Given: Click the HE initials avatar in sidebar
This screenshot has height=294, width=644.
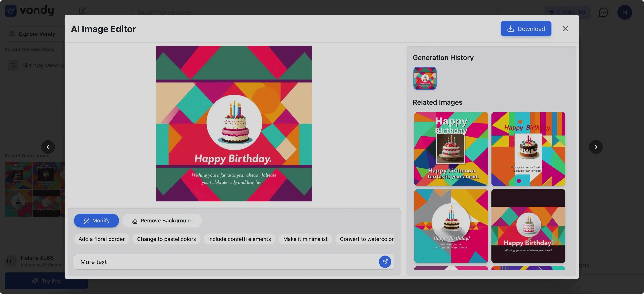Looking at the screenshot, I should [x=11, y=261].
